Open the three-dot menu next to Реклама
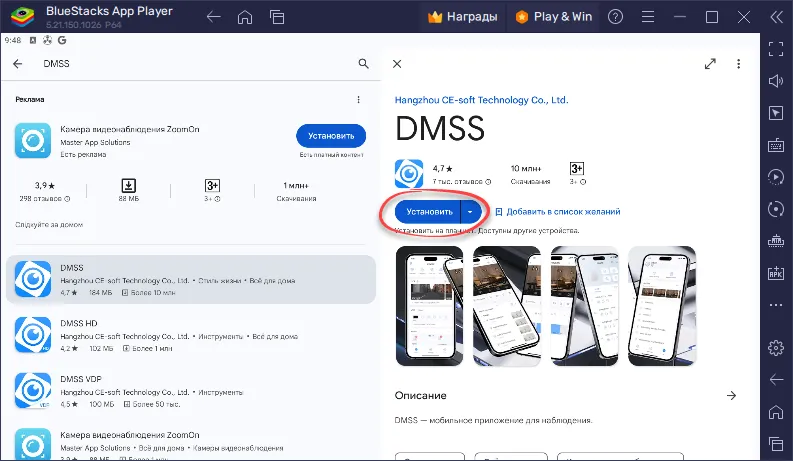Image resolution: width=793 pixels, height=461 pixels. pos(359,100)
